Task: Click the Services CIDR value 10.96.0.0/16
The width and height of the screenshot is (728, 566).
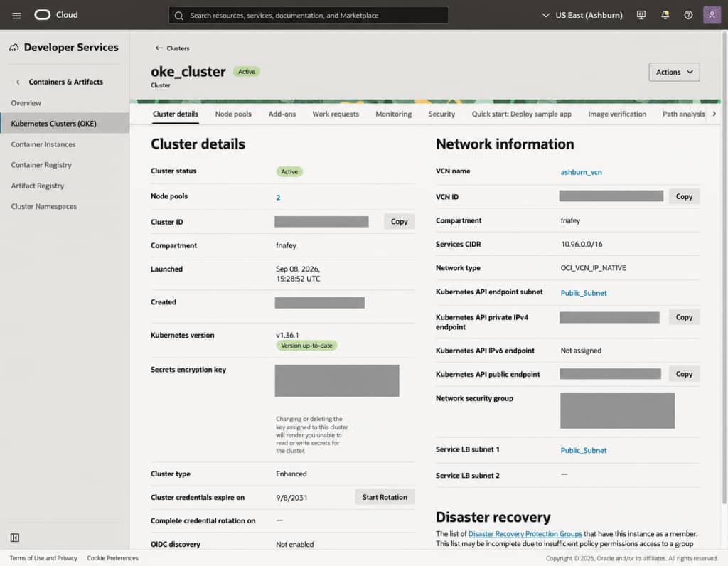Action: click(x=582, y=244)
